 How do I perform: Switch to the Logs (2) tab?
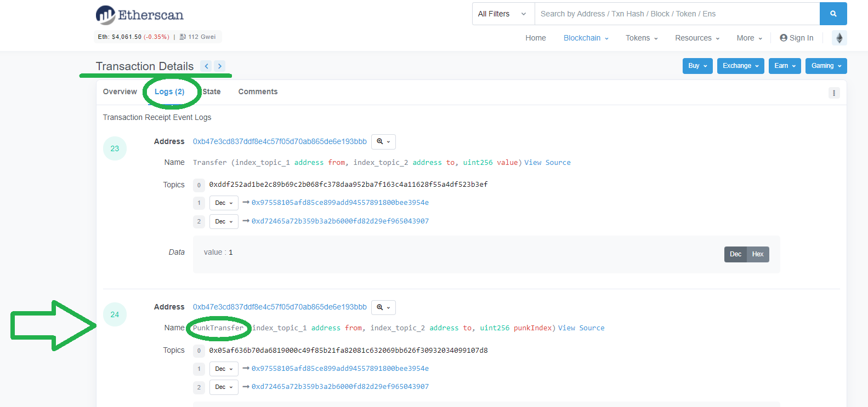tap(169, 91)
